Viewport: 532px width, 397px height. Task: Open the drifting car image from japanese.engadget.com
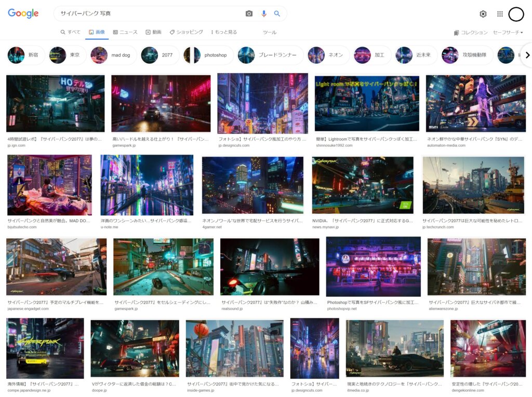56,267
